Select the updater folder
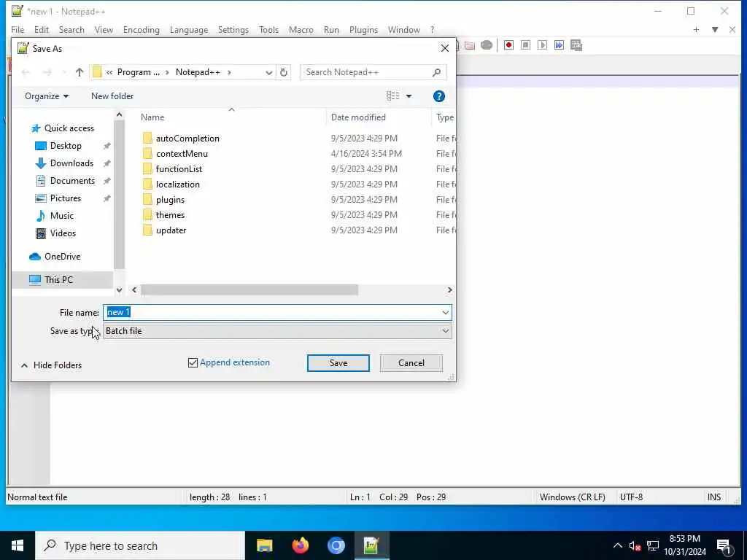The width and height of the screenshot is (747, 560). click(171, 230)
